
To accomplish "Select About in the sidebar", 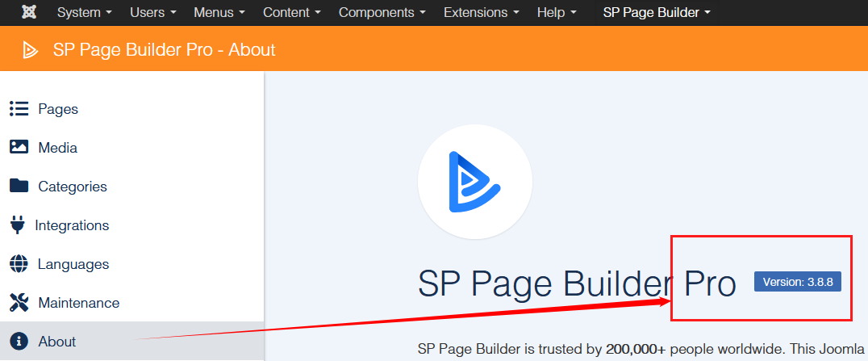I will (x=131, y=341).
